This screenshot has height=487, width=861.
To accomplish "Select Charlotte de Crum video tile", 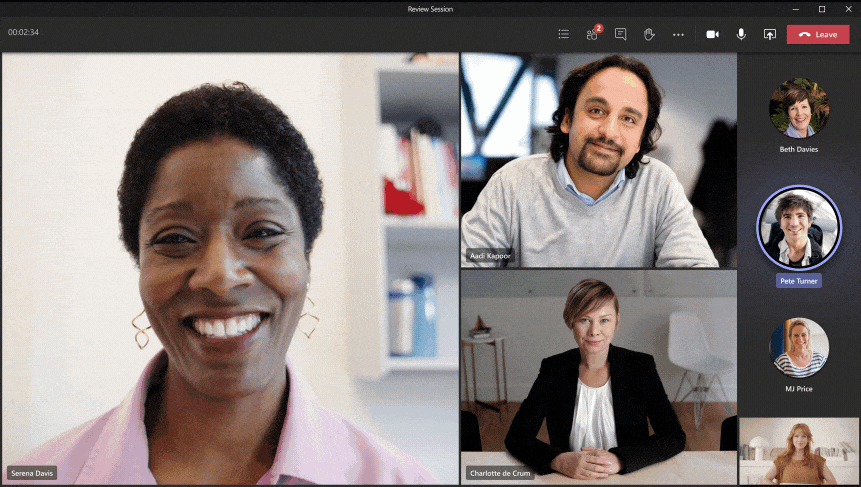I will pos(598,375).
